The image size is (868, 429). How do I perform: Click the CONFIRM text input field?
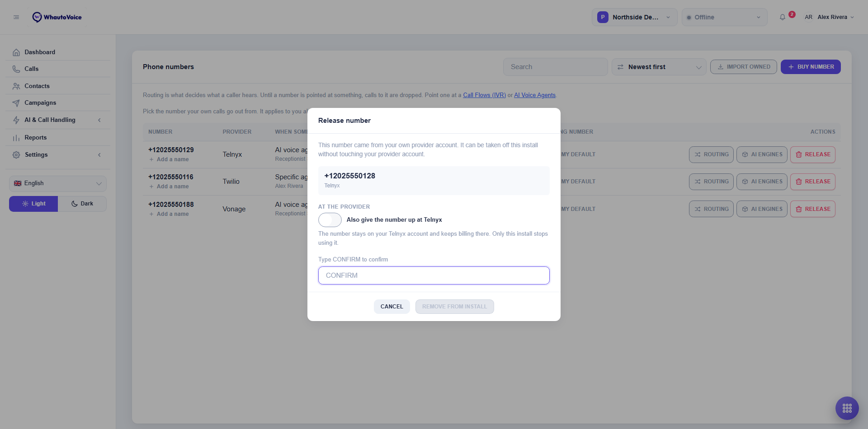(x=434, y=275)
